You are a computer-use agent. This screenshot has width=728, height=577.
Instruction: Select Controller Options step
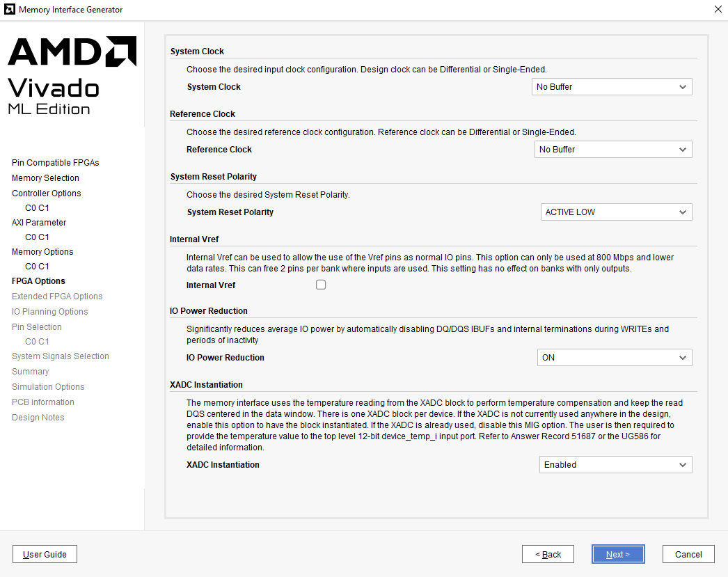[47, 193]
